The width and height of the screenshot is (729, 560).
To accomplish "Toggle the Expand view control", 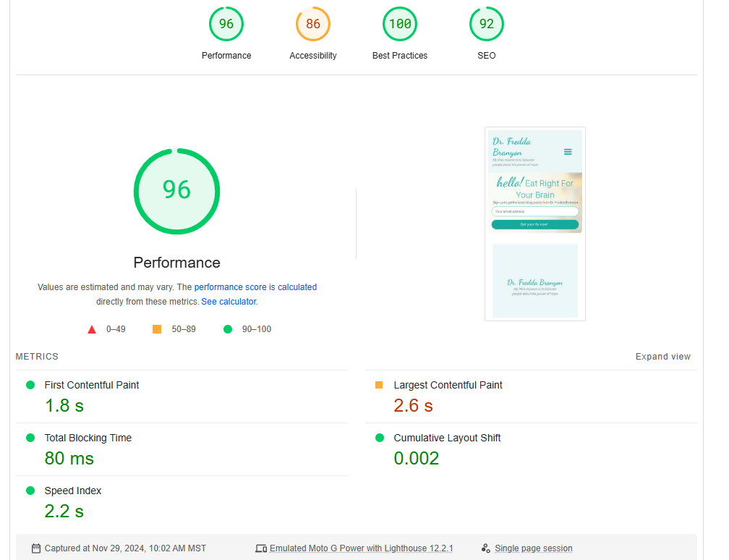I will point(662,357).
